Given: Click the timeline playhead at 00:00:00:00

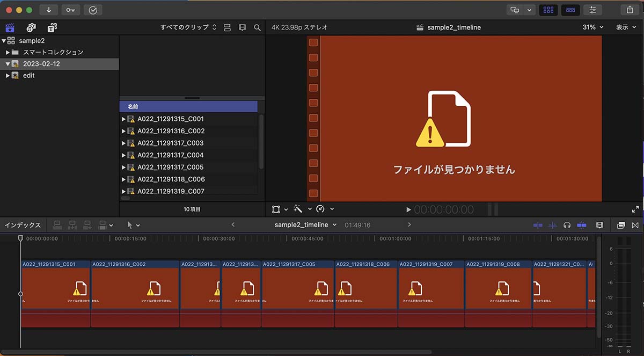Looking at the screenshot, I should tap(20, 238).
